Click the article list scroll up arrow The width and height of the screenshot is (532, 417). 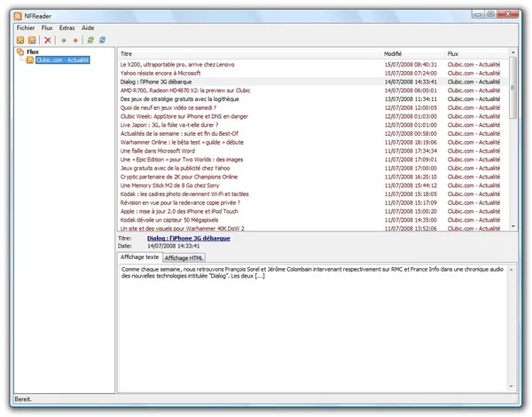pyautogui.click(x=513, y=52)
